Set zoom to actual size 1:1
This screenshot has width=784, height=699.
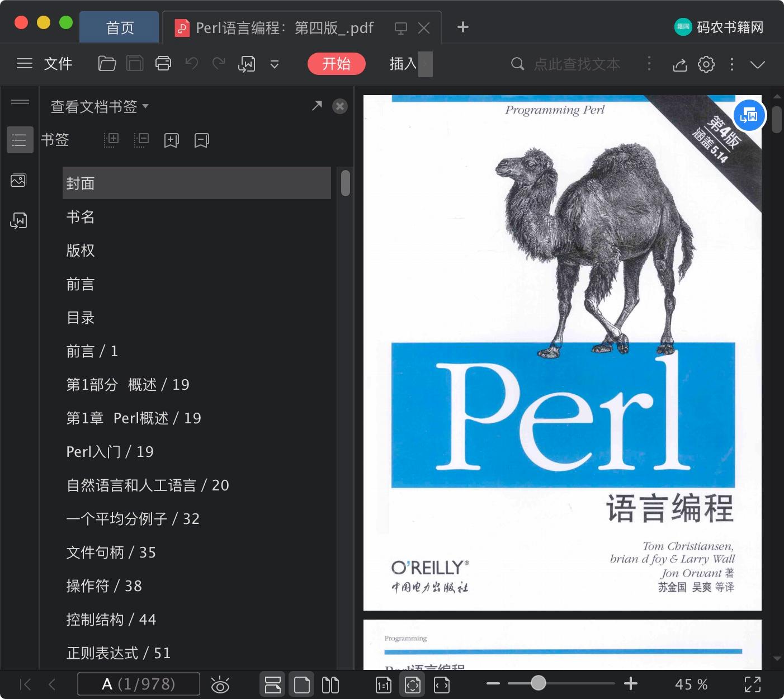384,684
